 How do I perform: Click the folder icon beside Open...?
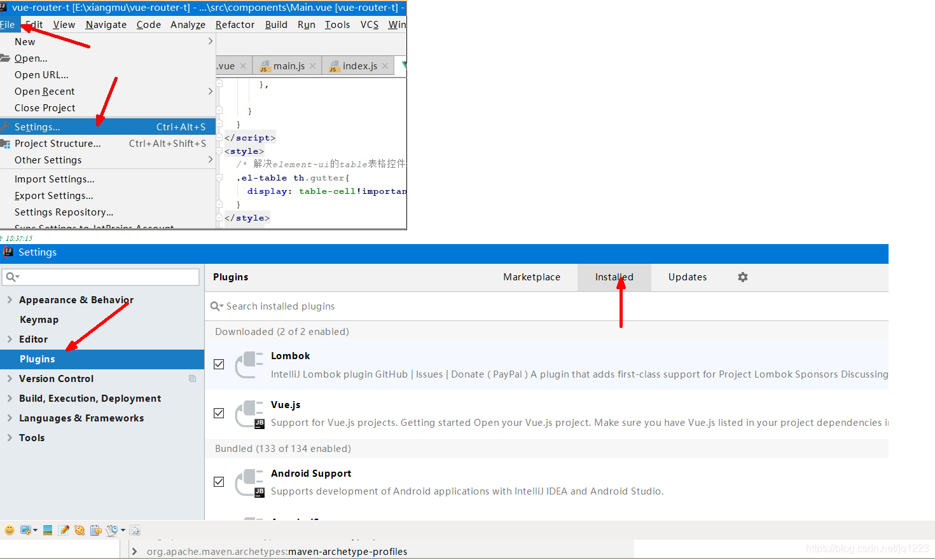[x=5, y=58]
